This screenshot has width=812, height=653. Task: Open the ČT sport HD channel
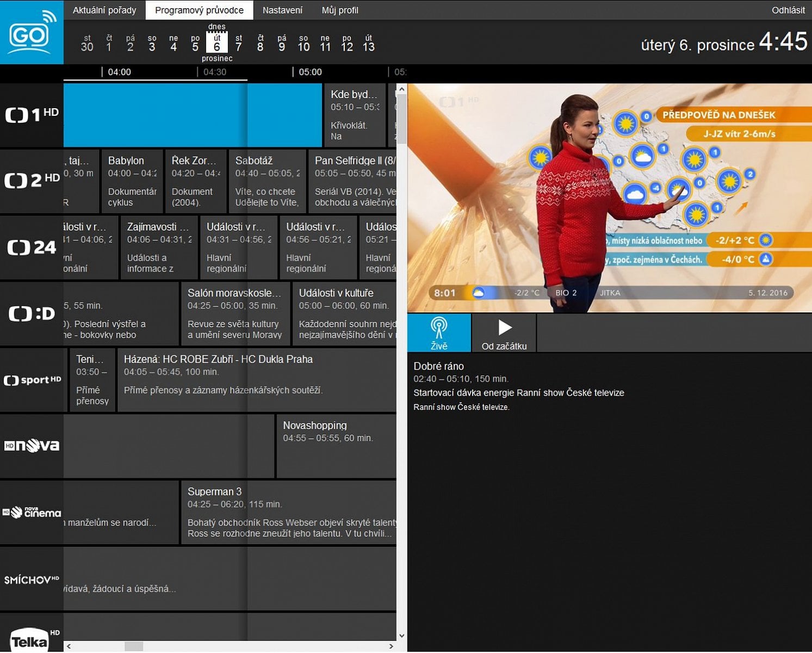coord(33,380)
